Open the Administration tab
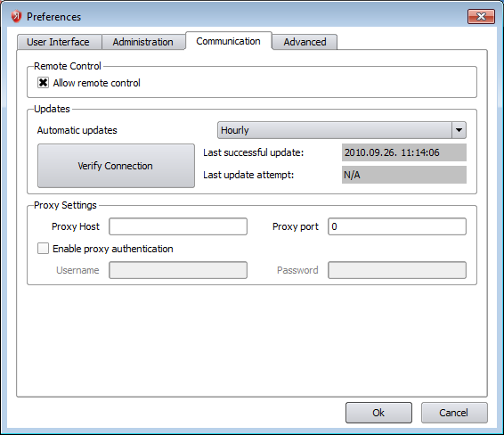This screenshot has height=435, width=504. tap(143, 42)
